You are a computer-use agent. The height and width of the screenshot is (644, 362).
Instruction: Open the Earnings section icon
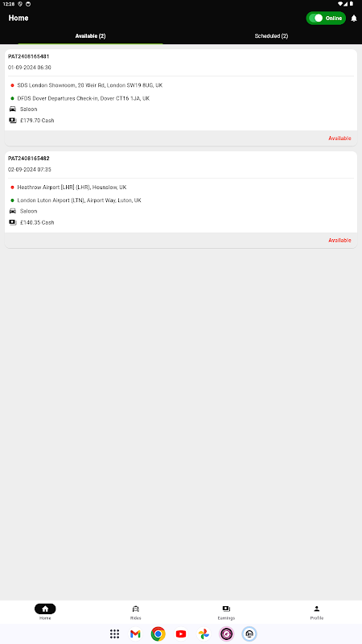pyautogui.click(x=226, y=609)
